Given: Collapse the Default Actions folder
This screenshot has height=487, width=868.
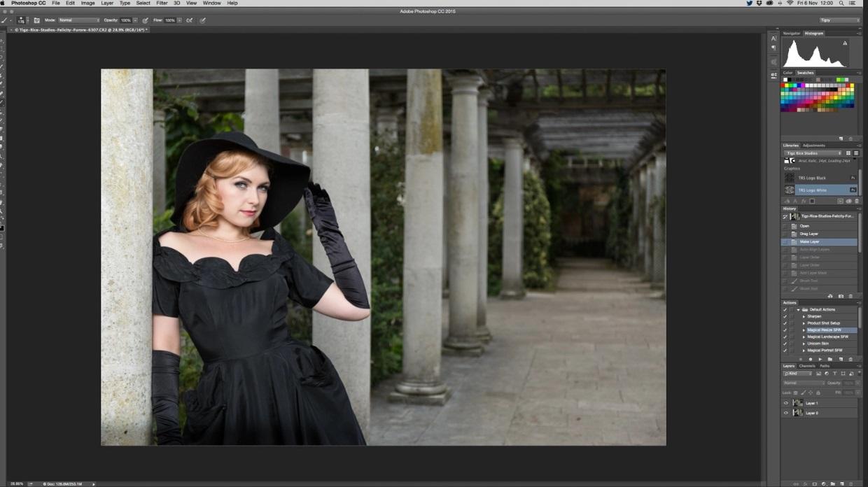Looking at the screenshot, I should point(798,309).
